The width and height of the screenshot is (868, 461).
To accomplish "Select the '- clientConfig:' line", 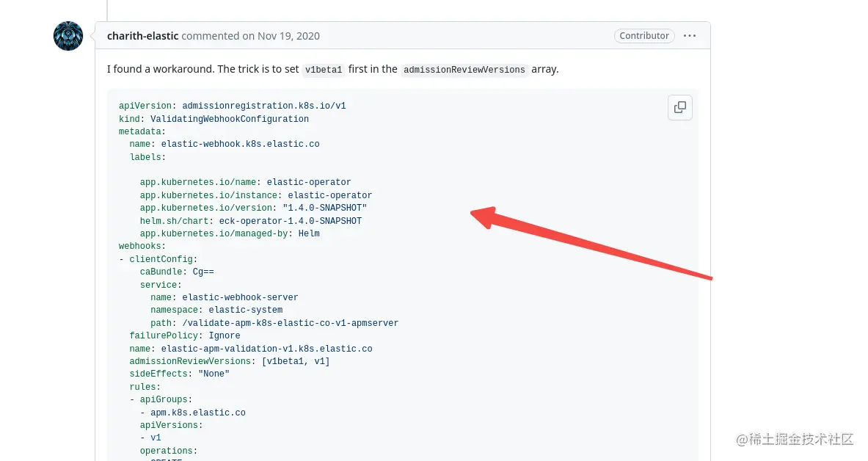I will 158,258.
